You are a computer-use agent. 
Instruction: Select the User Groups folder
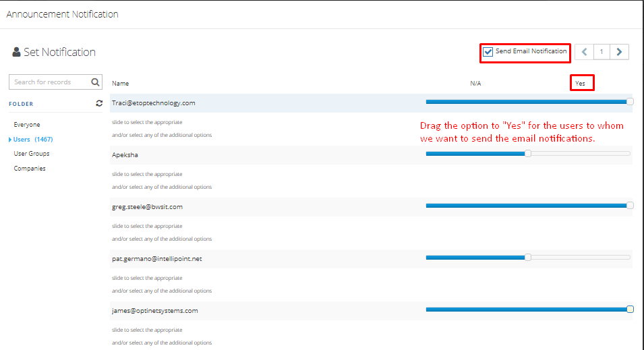(x=31, y=153)
